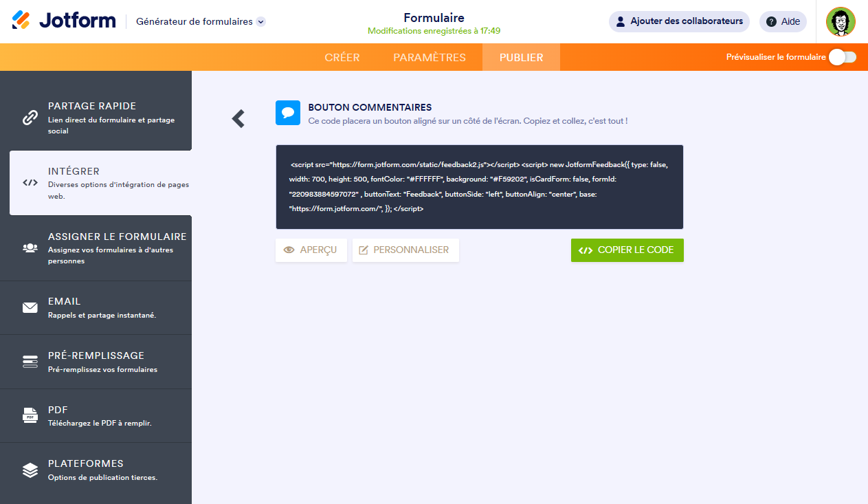This screenshot has width=868, height=504.
Task: Open the PDF sidebar section
Action: pos(96,415)
